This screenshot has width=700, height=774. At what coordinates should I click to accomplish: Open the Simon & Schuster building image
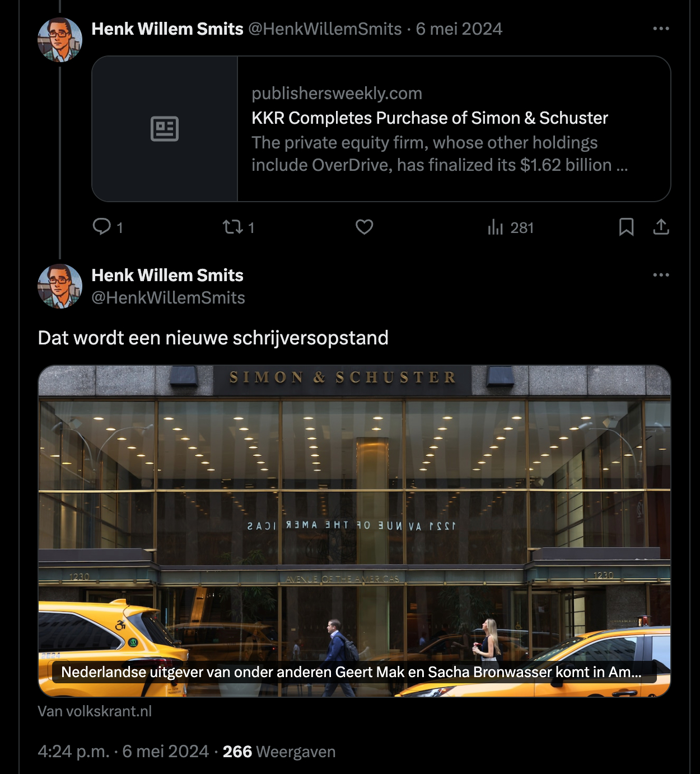click(354, 515)
